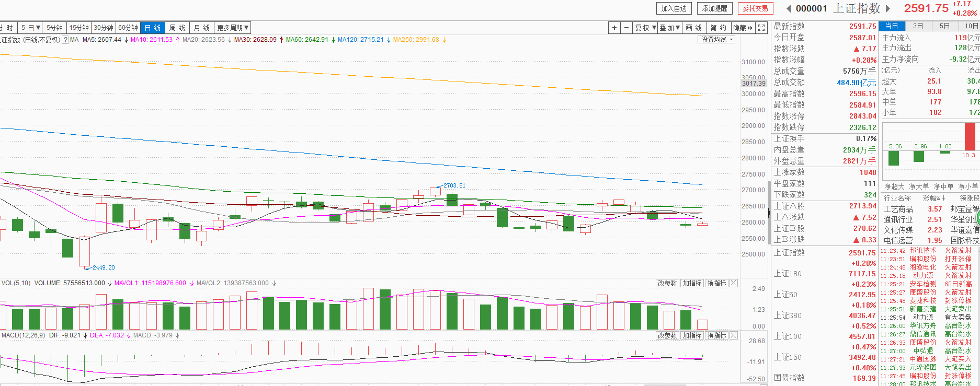Click the MA30 up-arrow indicator

click(x=281, y=40)
